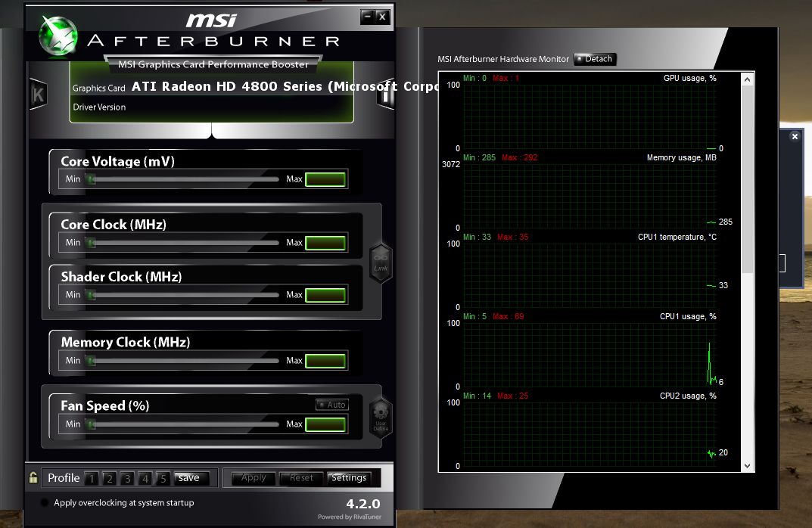Open the Settings dialog
Screen dimensions: 812x528
tap(349, 478)
